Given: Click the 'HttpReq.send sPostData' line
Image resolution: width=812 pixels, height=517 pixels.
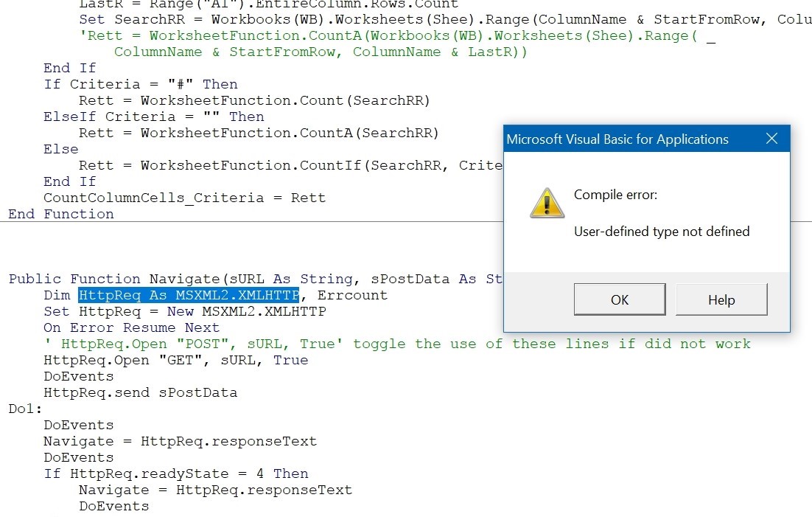Looking at the screenshot, I should 140,392.
